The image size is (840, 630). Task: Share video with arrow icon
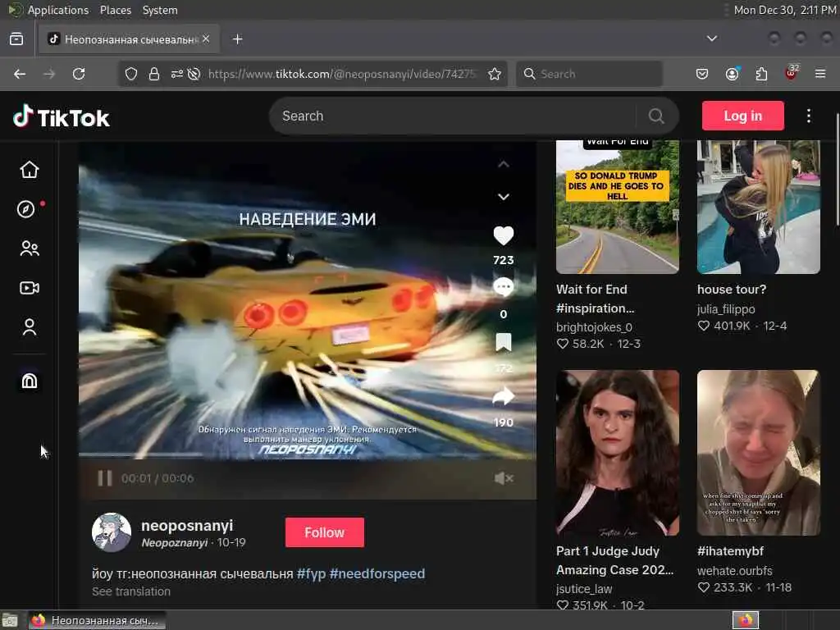(x=503, y=396)
